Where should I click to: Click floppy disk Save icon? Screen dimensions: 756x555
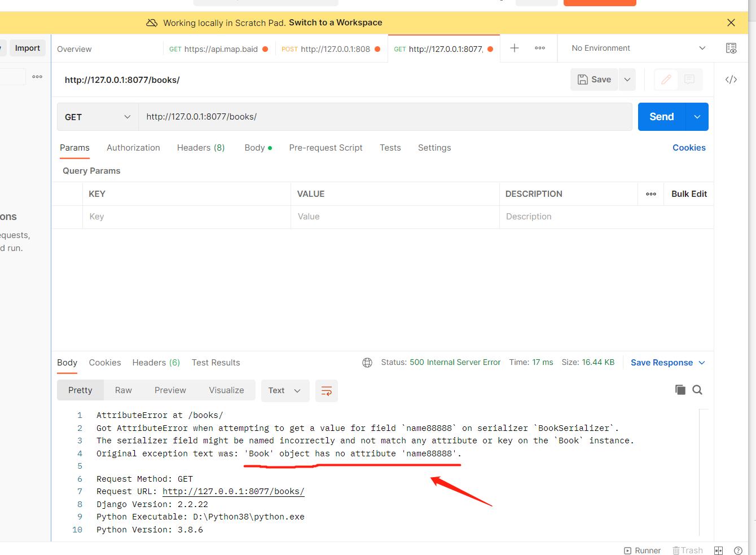(583, 80)
